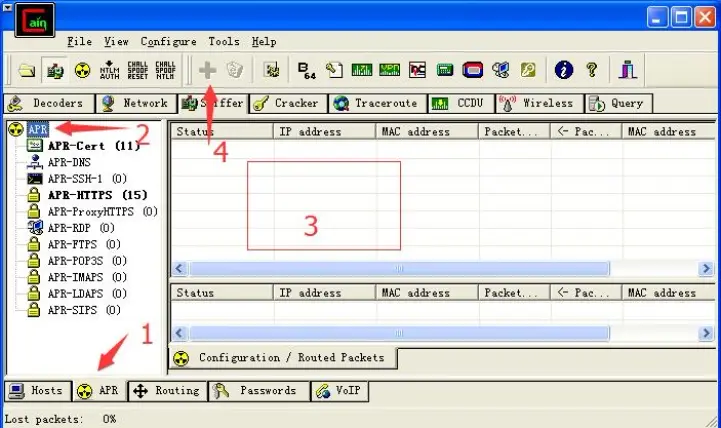Viewport: 721px width, 428px height.
Task: Select APR-Cert (11) in tree
Action: coord(94,146)
